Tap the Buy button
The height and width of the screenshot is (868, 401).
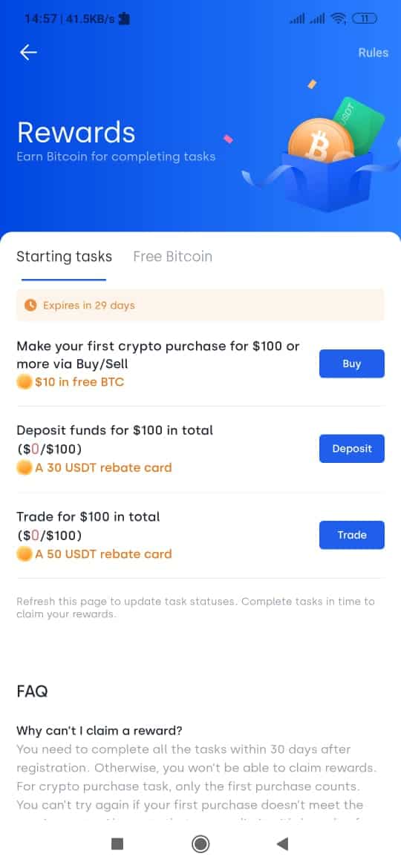[x=352, y=364]
